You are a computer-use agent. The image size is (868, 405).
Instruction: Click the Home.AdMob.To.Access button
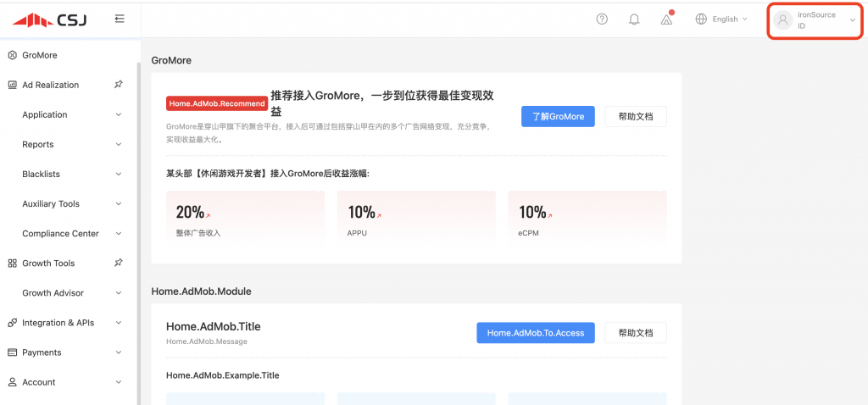point(535,333)
